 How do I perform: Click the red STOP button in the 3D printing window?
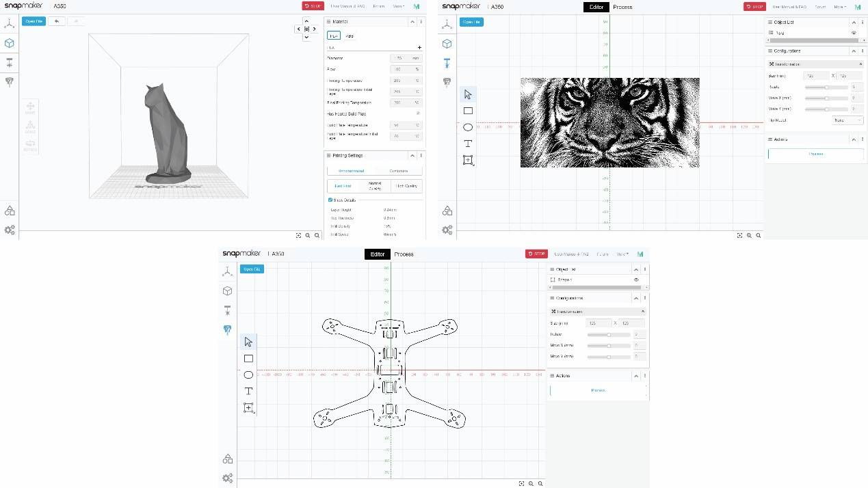coord(313,6)
